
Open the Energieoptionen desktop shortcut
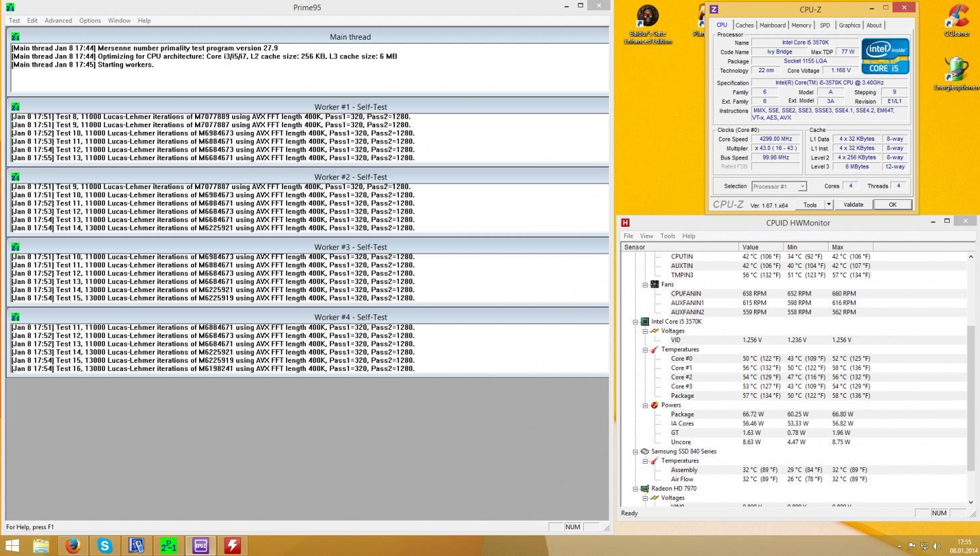956,74
